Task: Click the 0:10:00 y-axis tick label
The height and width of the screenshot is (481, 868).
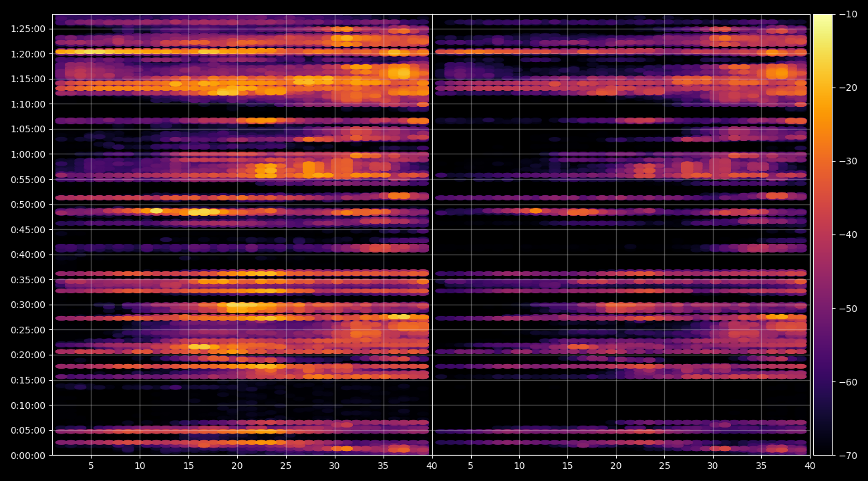Action: click(28, 405)
